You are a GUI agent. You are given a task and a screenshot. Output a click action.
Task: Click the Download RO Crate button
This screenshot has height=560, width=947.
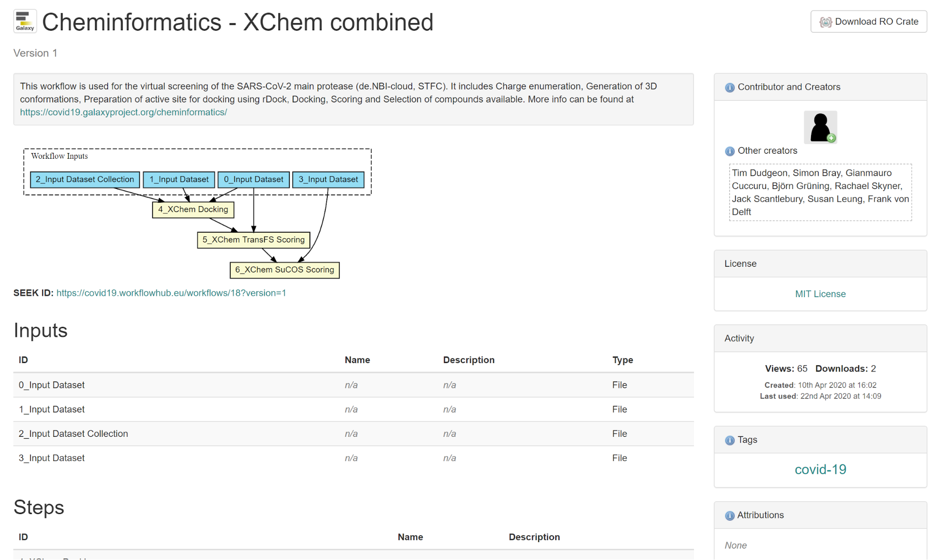point(868,21)
